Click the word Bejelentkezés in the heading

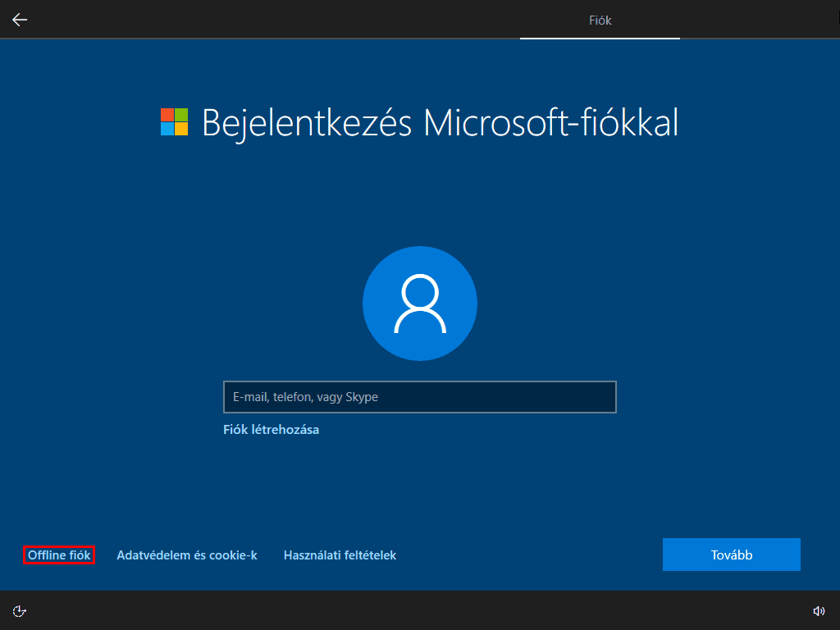point(308,123)
